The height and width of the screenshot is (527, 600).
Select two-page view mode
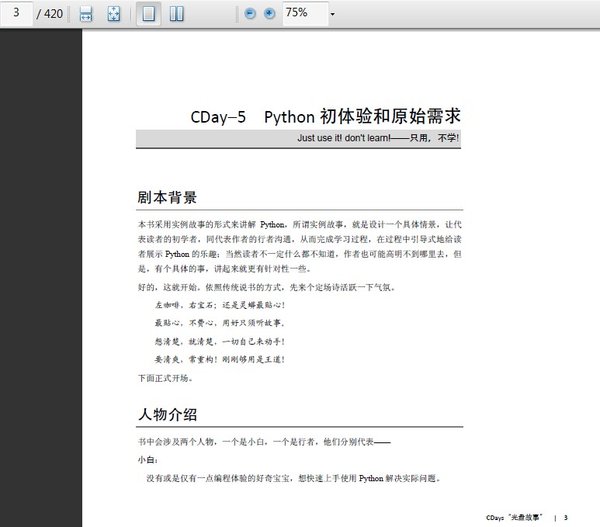pyautogui.click(x=176, y=14)
